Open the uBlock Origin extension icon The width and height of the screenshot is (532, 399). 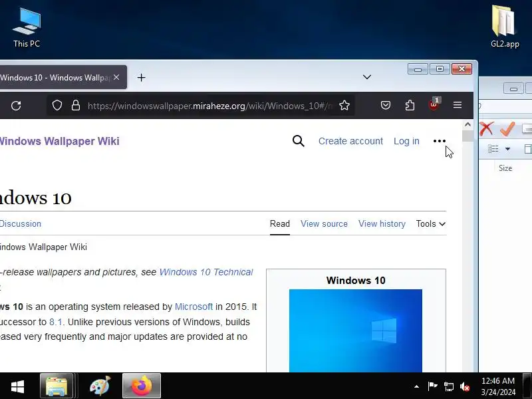click(434, 104)
